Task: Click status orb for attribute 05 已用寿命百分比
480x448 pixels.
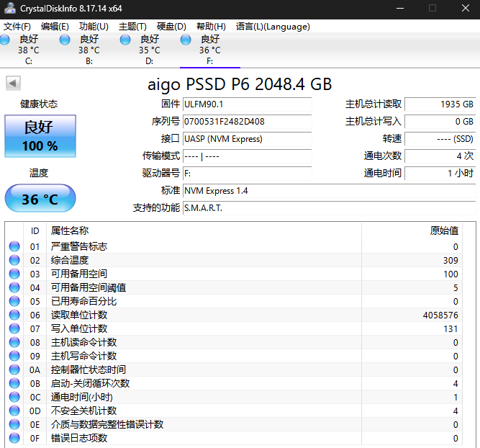Action: pyautogui.click(x=14, y=301)
